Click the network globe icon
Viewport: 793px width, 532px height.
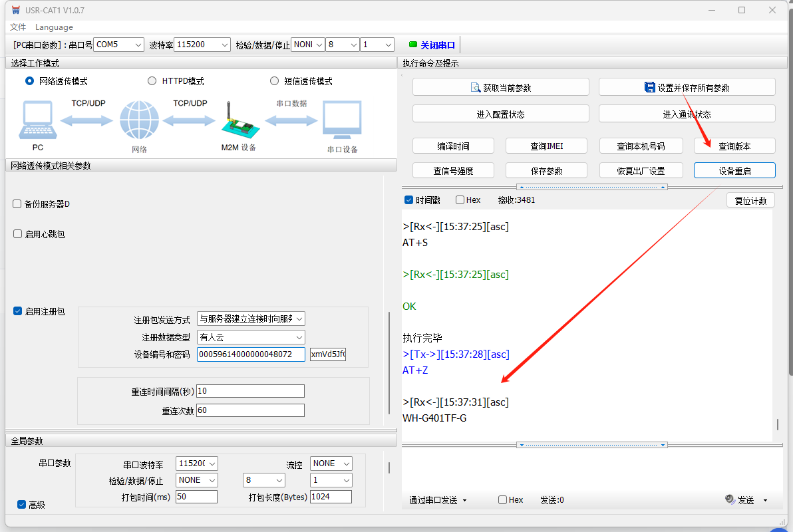[x=139, y=120]
